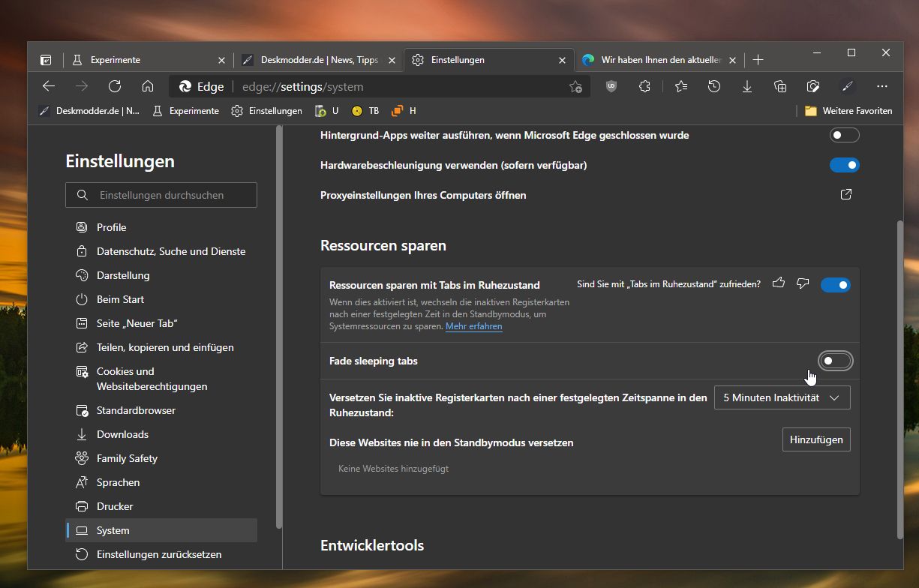Select System in settings sidebar
Screen dimensions: 919x588
[x=161, y=530]
